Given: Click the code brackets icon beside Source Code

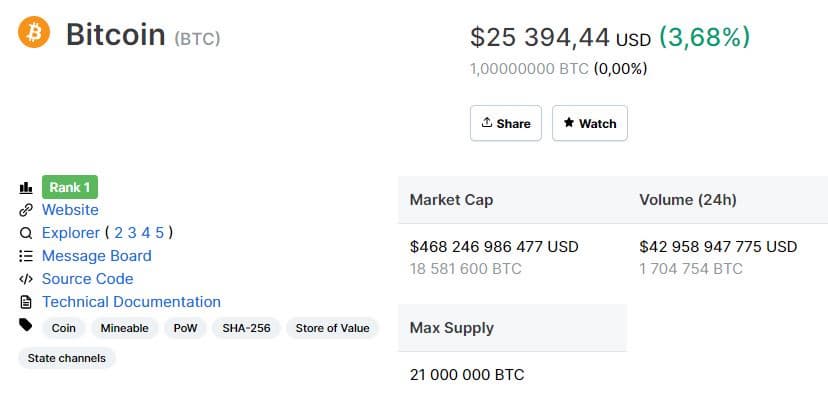Looking at the screenshot, I should [x=26, y=279].
